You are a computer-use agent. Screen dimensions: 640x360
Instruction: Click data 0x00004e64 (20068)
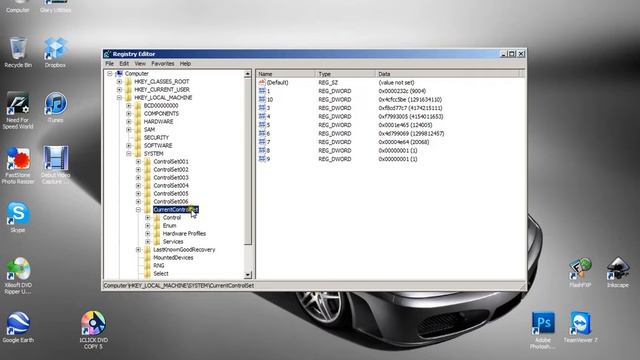[x=404, y=142]
